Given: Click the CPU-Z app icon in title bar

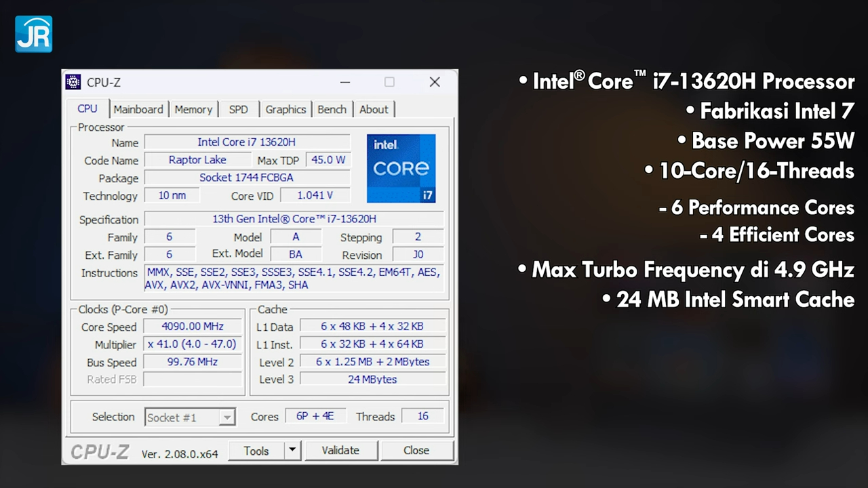Looking at the screenshot, I should 73,82.
